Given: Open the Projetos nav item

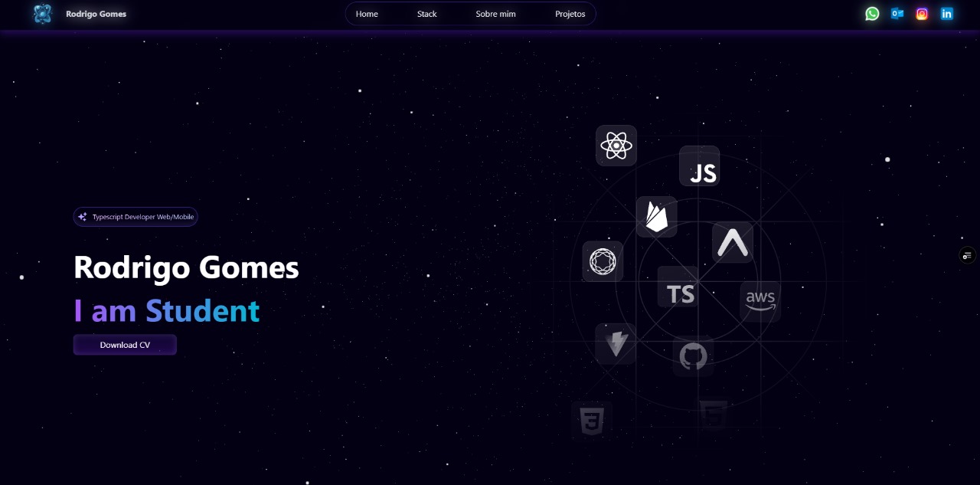Looking at the screenshot, I should pos(570,14).
